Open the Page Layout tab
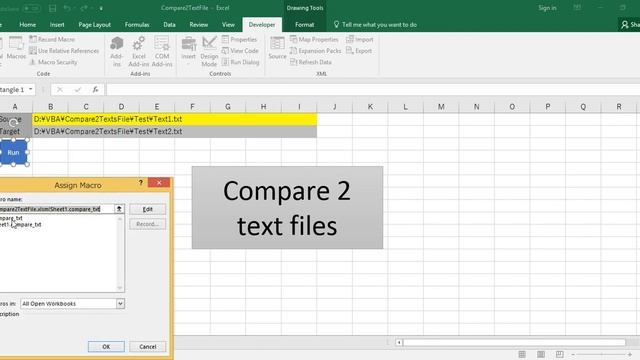This screenshot has height=360, width=640. [94, 24]
